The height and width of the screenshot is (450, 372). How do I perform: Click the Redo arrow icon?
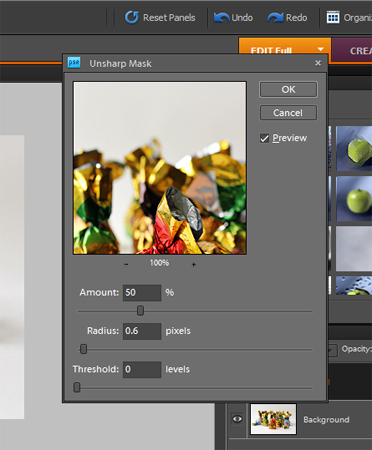coord(275,17)
